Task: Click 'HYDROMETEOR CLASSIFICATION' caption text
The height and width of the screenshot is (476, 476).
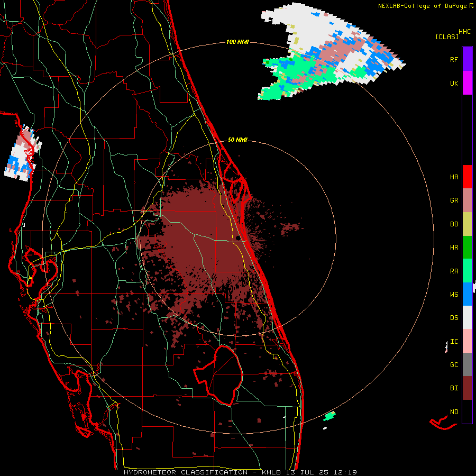Action: tap(186, 472)
